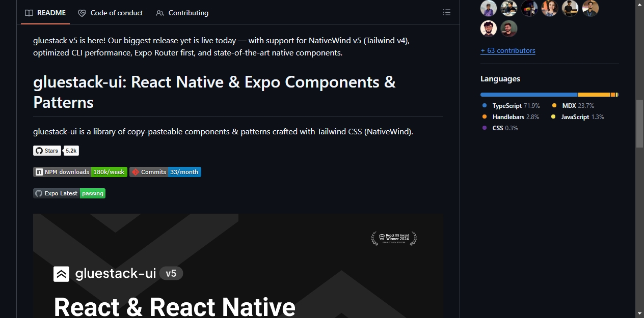
Task: Click the scrollbar down arrow
Action: (x=639, y=313)
